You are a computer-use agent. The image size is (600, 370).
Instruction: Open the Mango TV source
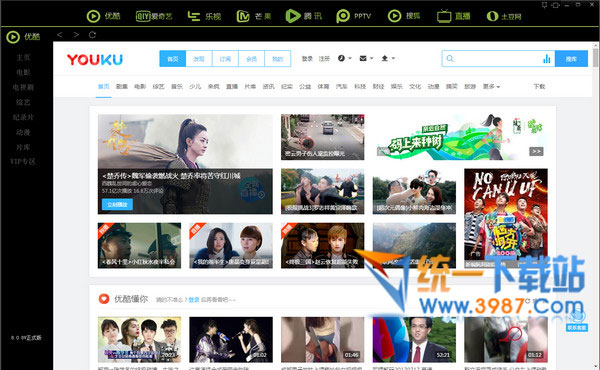254,16
